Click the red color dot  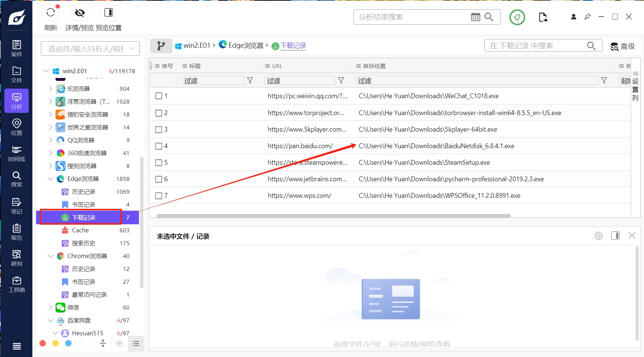(43, 343)
